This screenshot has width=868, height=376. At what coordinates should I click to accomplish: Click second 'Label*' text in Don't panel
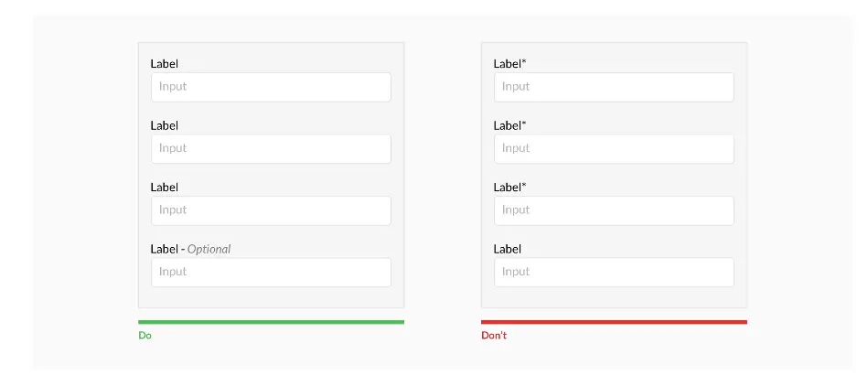point(509,125)
